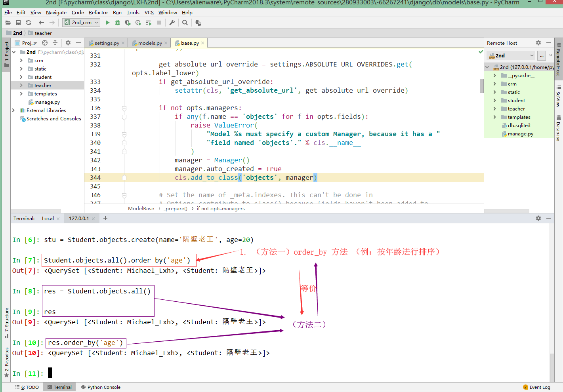
Task: Expand student folder in Remote Host
Action: click(495, 101)
